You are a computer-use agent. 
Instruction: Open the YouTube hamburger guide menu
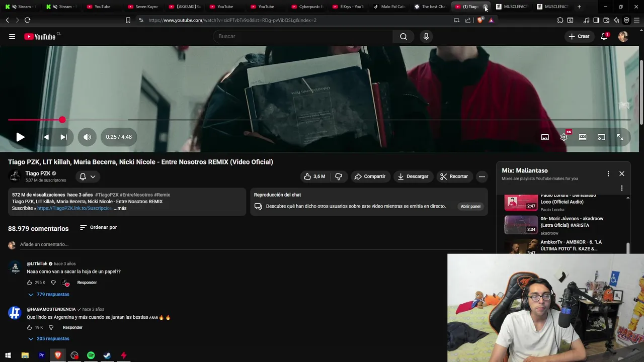12,36
